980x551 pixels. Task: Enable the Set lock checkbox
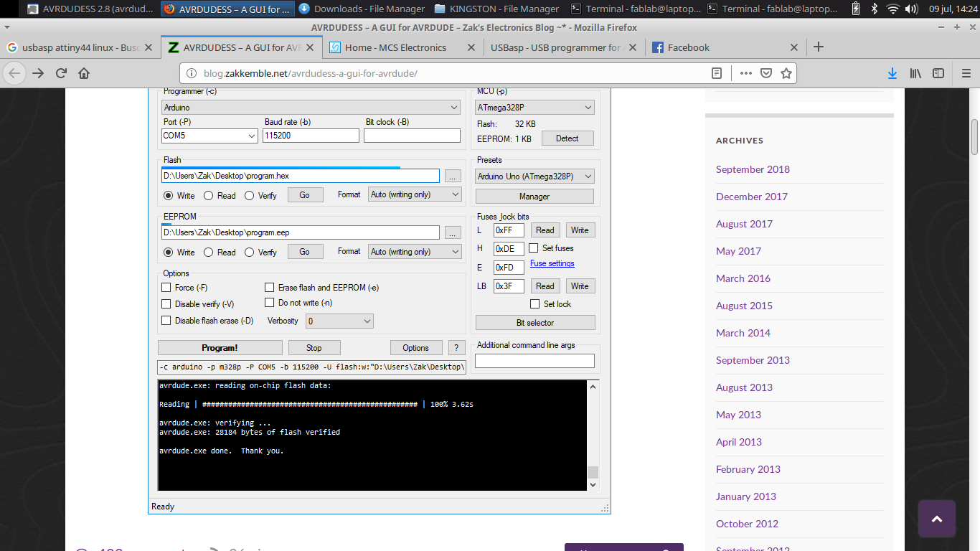tap(534, 304)
